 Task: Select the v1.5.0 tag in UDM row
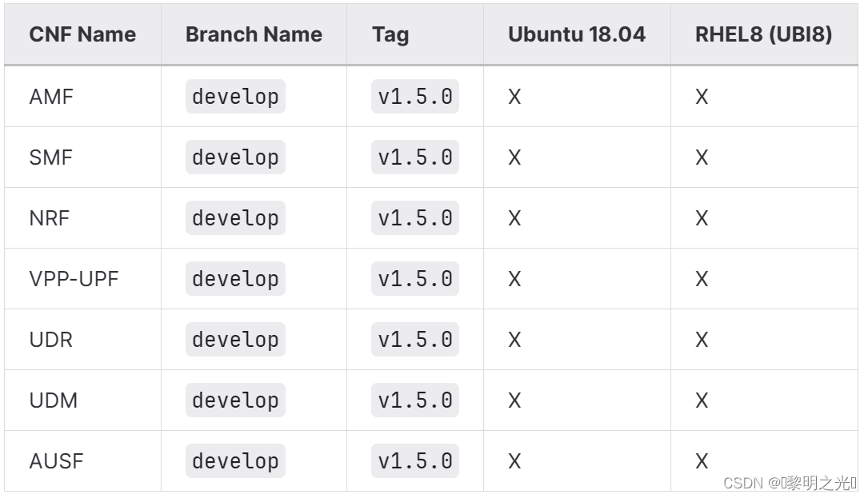click(x=415, y=400)
